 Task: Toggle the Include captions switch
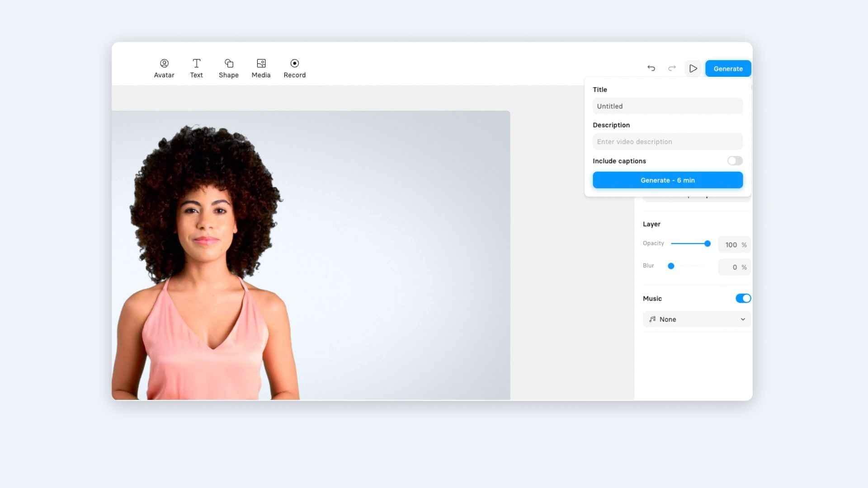(x=735, y=160)
